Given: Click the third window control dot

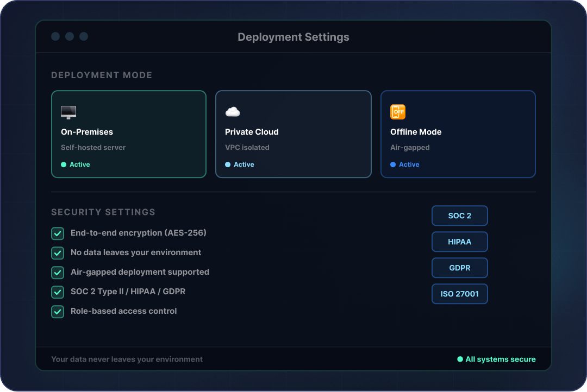Looking at the screenshot, I should coord(84,36).
